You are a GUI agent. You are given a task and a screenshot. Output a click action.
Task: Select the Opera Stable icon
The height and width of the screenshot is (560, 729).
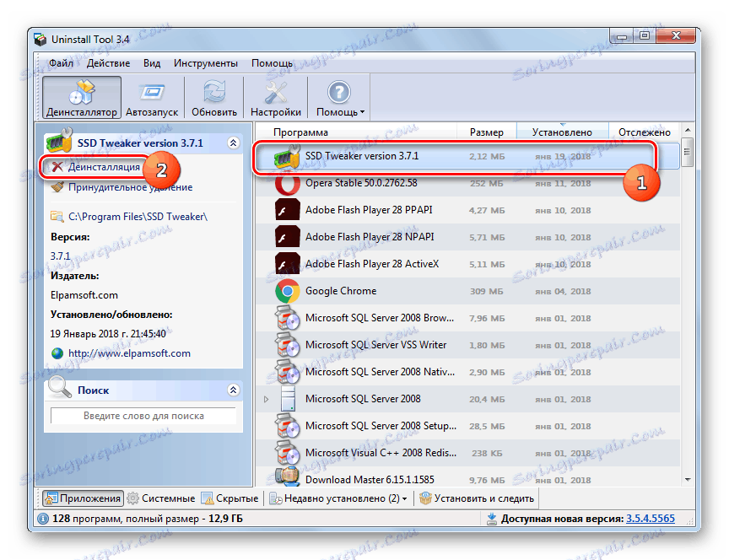(x=287, y=183)
